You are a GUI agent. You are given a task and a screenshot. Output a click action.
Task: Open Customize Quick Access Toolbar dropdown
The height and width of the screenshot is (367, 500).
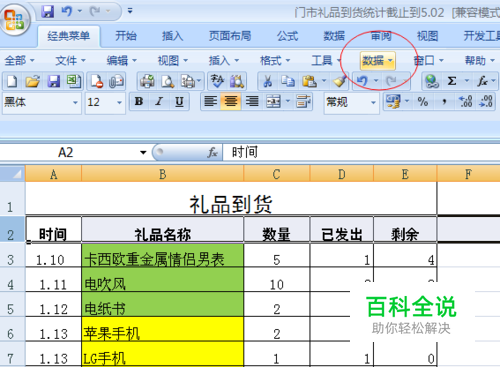(x=130, y=11)
